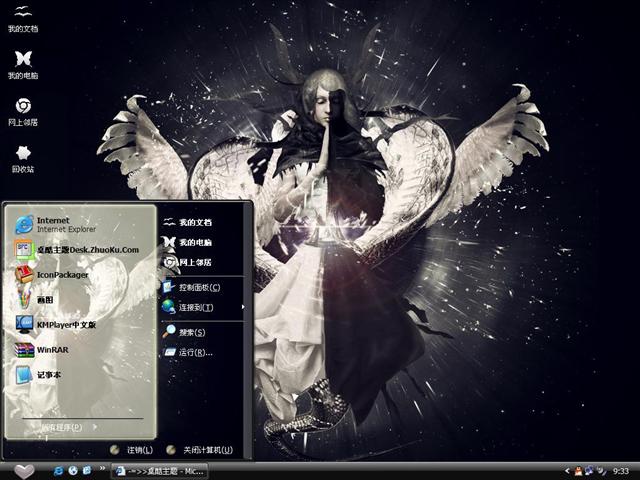Click the tray icon beside the clock
640x480 pixels.
pos(602,471)
